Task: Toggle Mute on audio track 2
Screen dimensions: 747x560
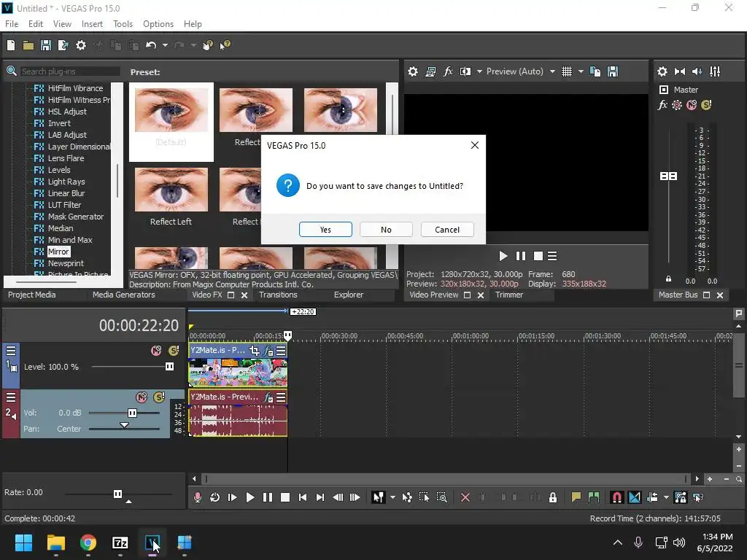Action: point(142,397)
